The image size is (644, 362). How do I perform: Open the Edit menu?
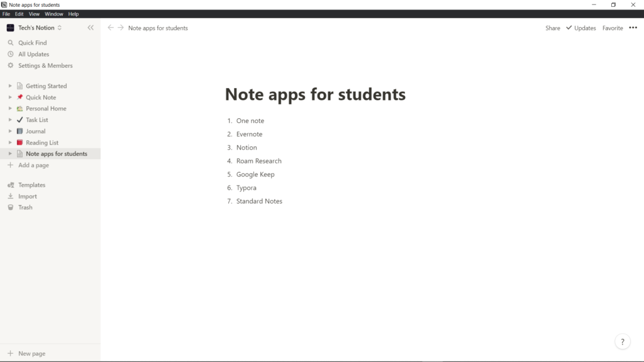coord(19,14)
